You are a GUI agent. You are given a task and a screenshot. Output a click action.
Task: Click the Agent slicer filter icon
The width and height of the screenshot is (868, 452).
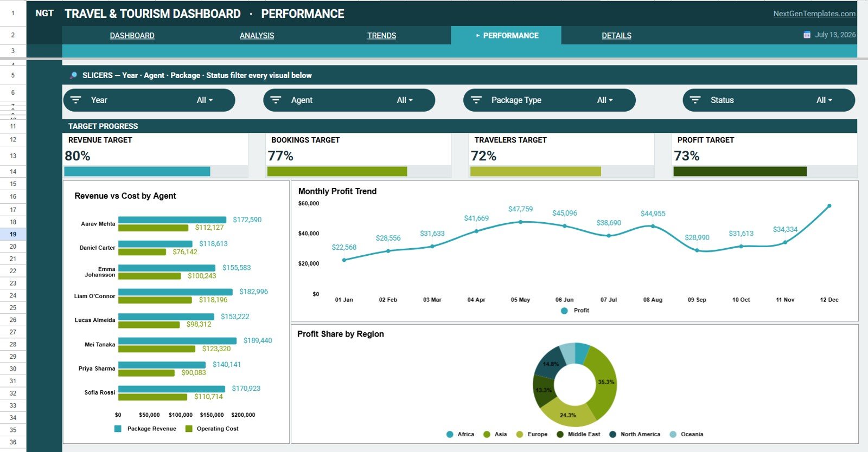coord(276,100)
